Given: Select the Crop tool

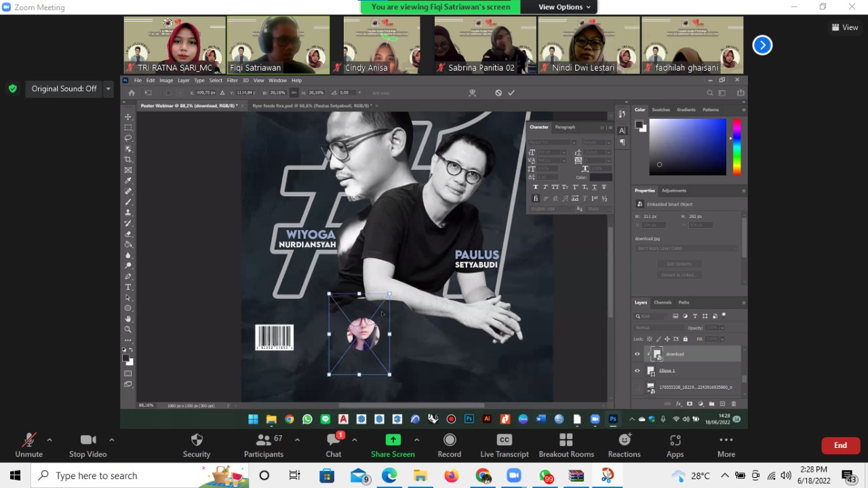Looking at the screenshot, I should click(x=128, y=159).
